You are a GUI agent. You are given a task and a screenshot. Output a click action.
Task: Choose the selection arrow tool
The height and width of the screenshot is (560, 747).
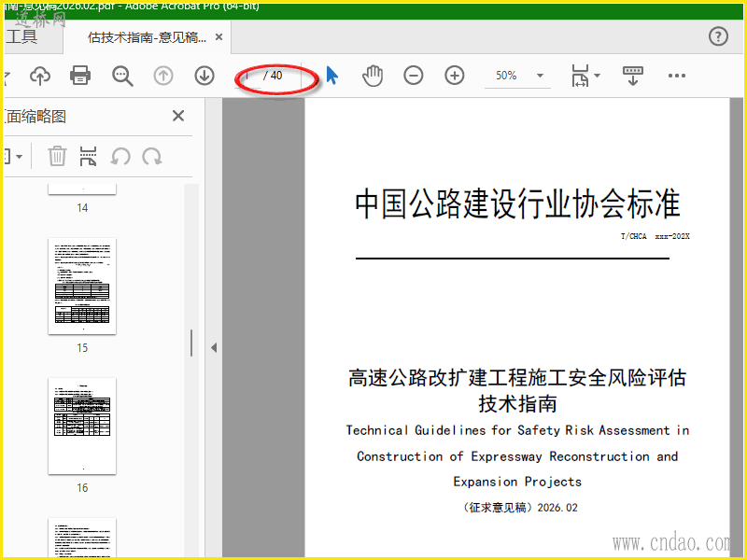pos(332,76)
